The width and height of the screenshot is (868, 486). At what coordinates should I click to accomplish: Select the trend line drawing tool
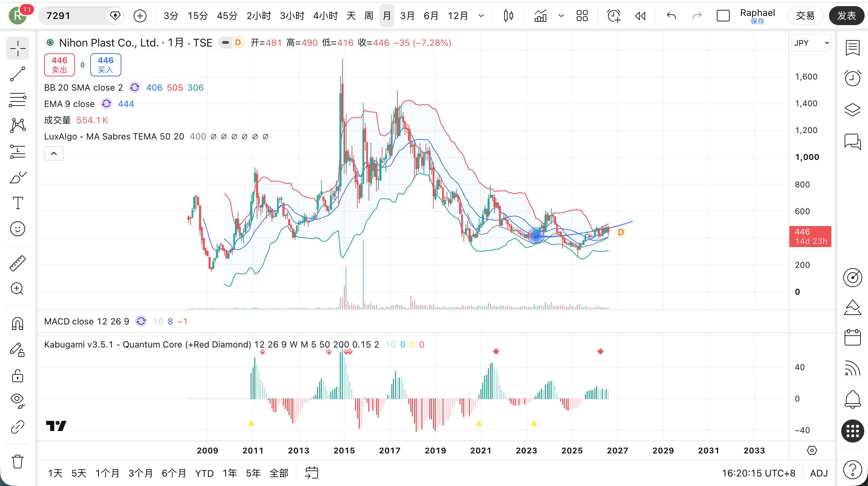18,74
